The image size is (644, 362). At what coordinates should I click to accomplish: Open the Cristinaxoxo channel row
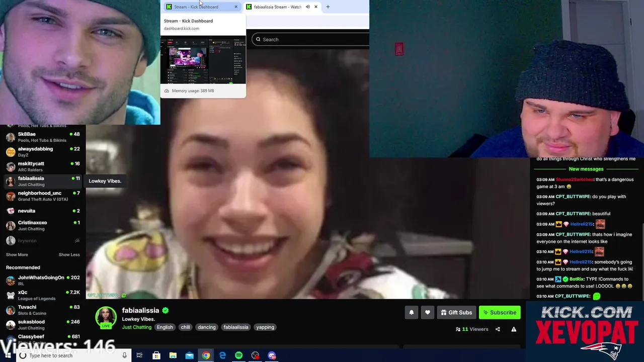pos(43,226)
